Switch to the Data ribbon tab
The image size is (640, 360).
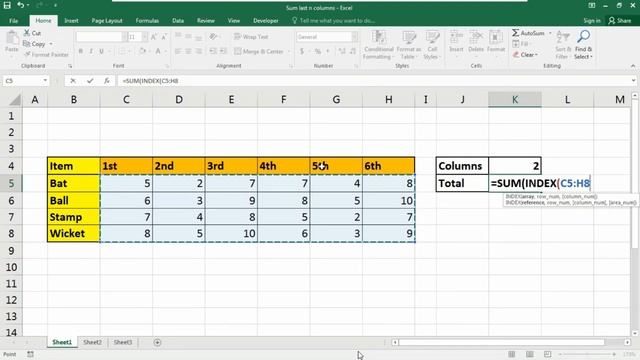[x=178, y=20]
